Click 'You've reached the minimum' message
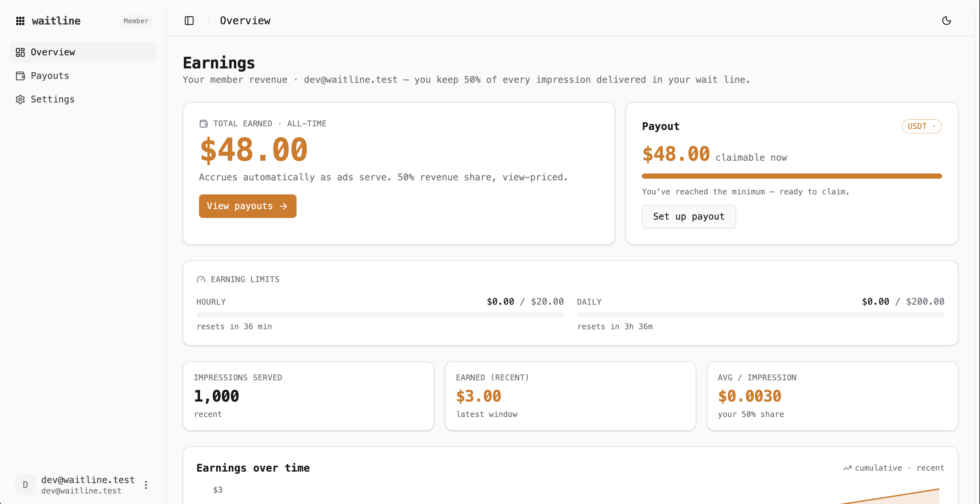 click(745, 192)
